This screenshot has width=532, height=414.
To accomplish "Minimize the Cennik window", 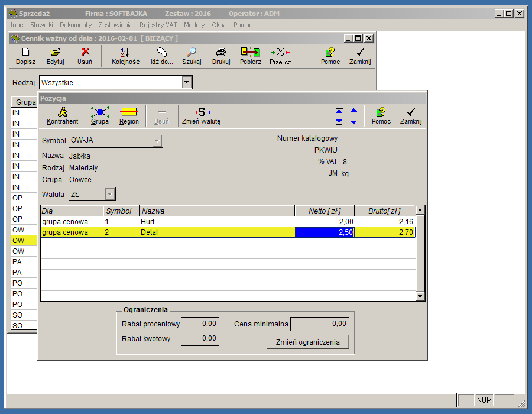I will pyautogui.click(x=348, y=38).
